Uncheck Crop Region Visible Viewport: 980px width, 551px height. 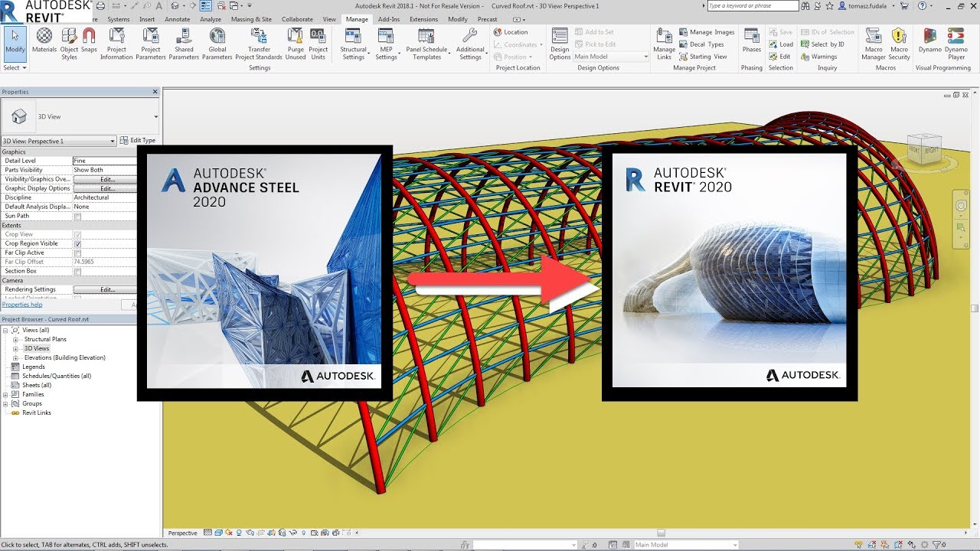[x=77, y=243]
